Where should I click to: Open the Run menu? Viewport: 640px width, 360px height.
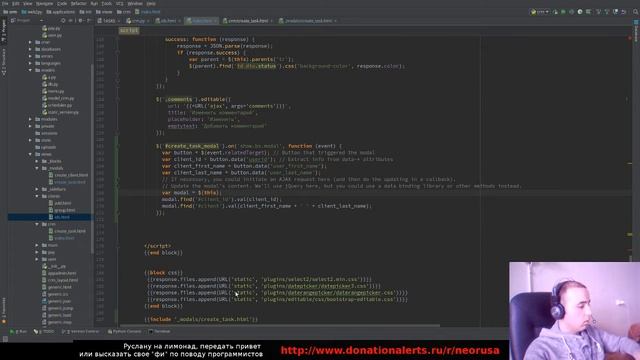pos(94,3)
